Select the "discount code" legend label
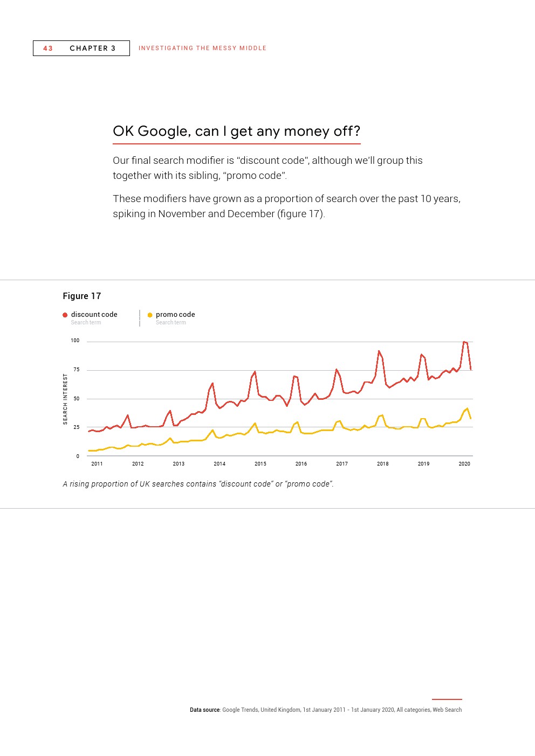Image resolution: width=535 pixels, height=756 pixels. pos(94,315)
